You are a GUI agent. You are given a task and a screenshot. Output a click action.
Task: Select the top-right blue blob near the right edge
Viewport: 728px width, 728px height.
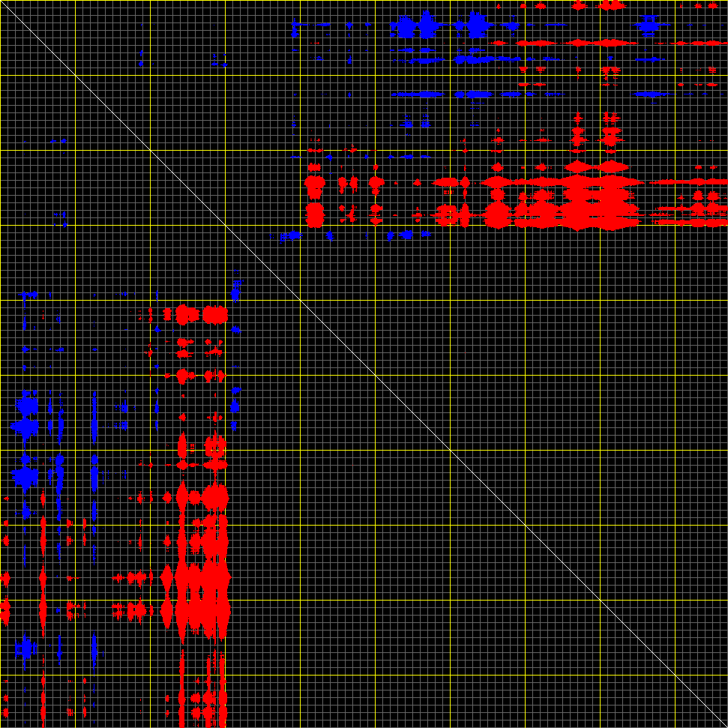click(x=648, y=26)
